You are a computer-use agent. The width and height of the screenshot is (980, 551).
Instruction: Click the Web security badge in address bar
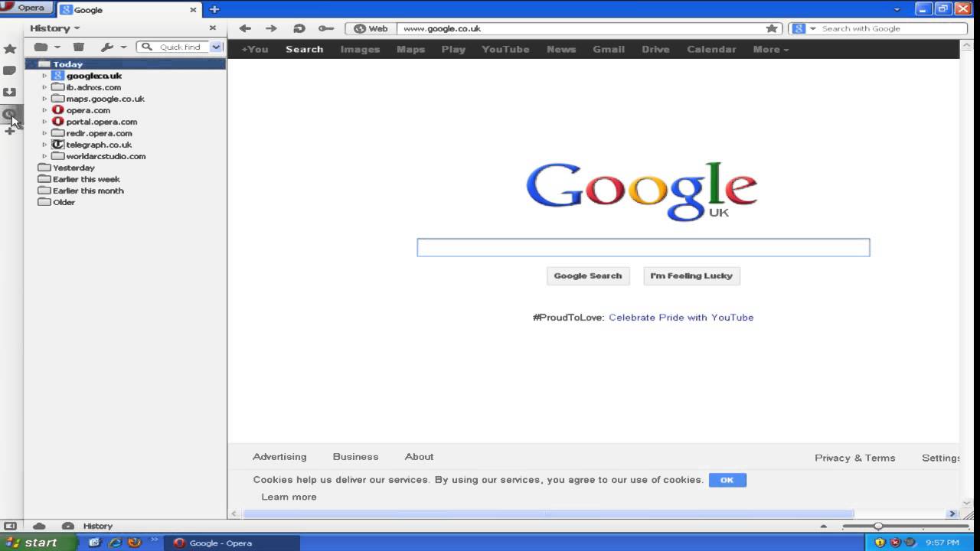(x=371, y=28)
